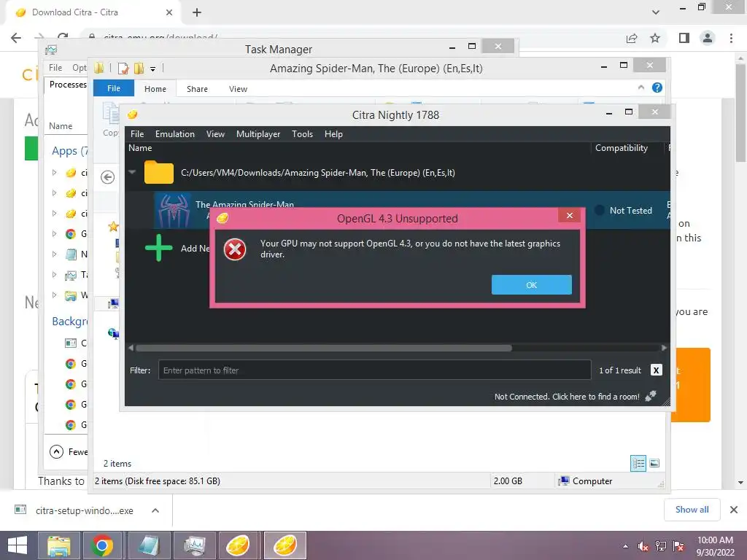Switch Explorer to large icons view

[x=654, y=463]
